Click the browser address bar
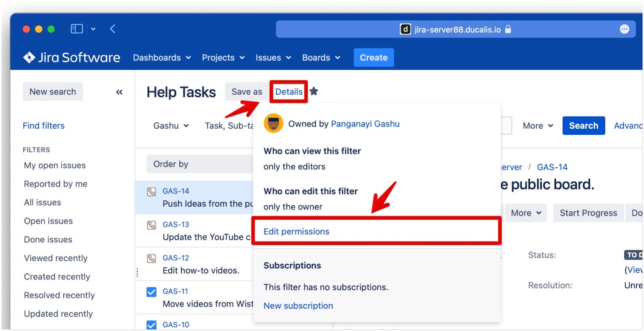 456,29
